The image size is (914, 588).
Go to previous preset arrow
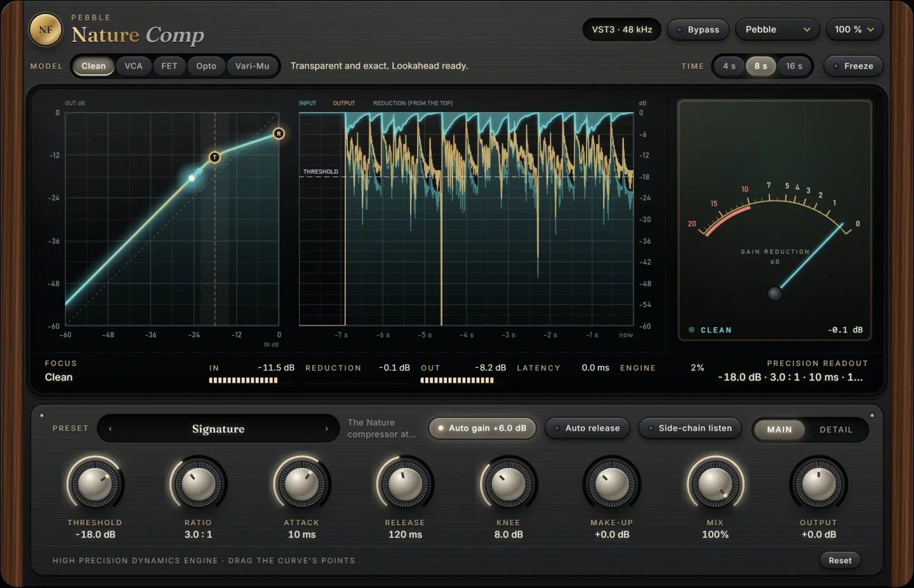(x=110, y=429)
